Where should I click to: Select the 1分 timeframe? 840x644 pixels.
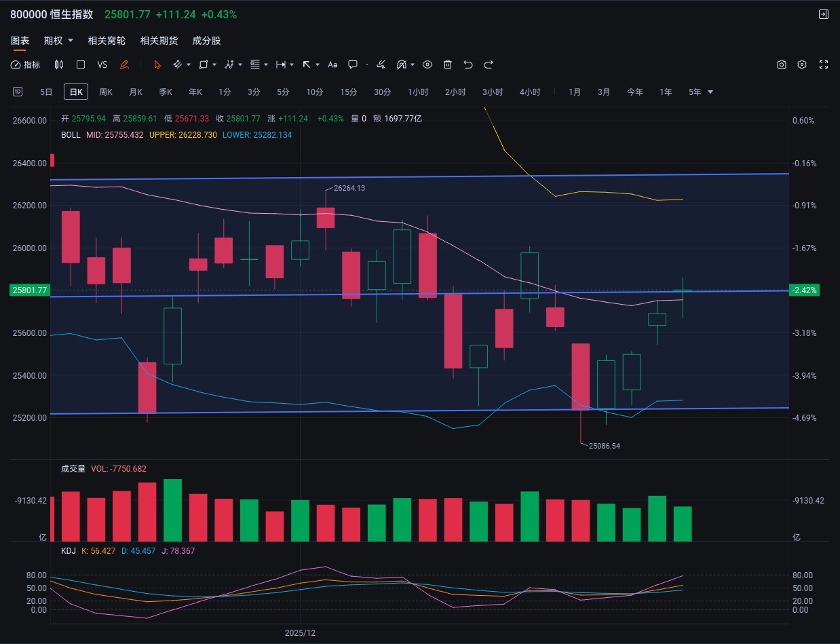(x=225, y=92)
